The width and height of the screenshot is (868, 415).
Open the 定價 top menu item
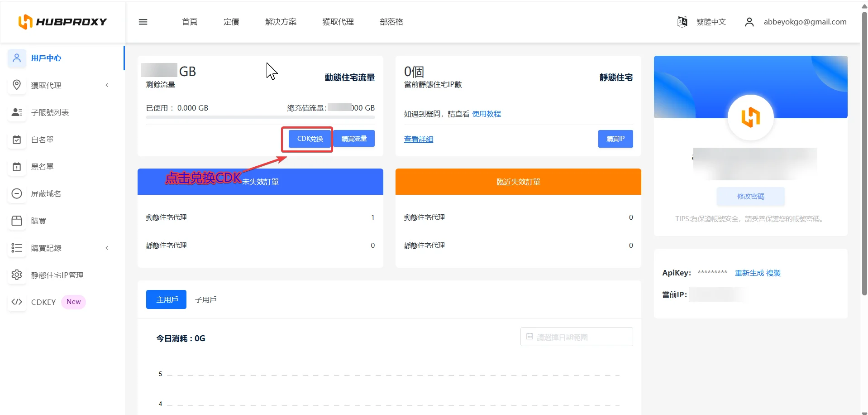click(x=231, y=22)
